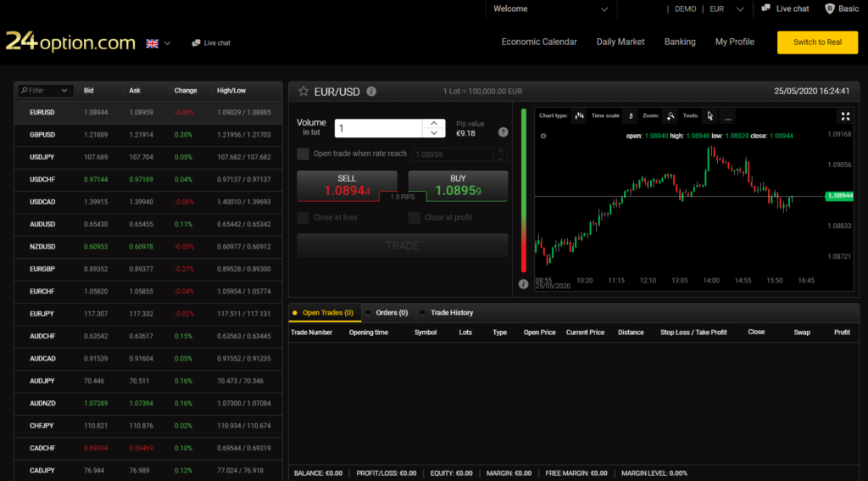The height and width of the screenshot is (481, 868).
Task: Open the Filter dropdown arrow
Action: 64,90
